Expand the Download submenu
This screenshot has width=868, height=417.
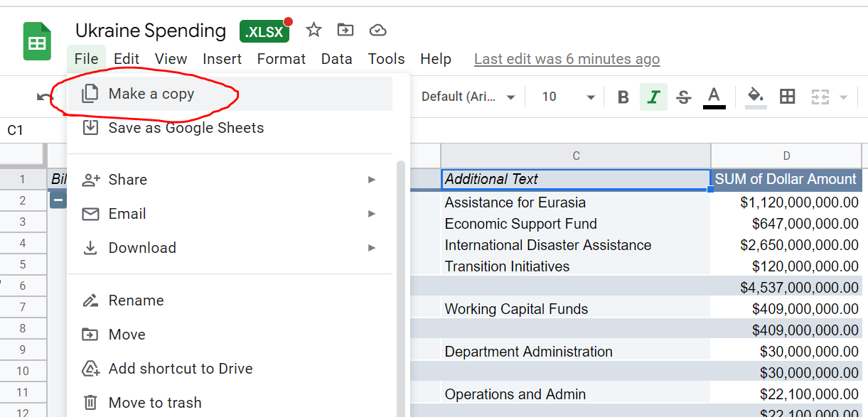230,248
